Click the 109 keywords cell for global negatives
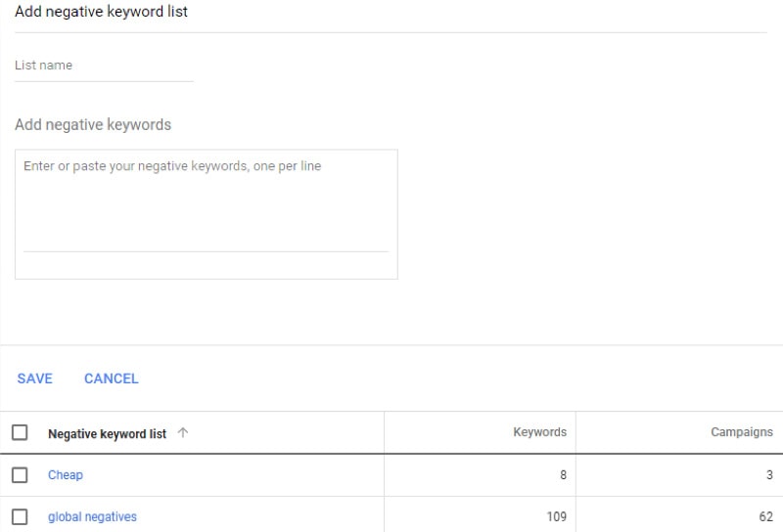783x532 pixels. coord(556,516)
